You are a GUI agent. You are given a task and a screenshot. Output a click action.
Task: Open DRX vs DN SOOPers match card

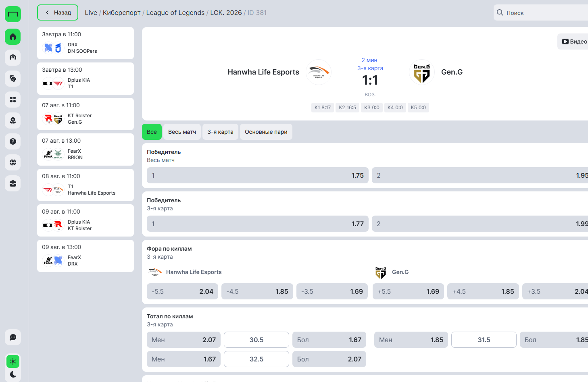point(85,43)
